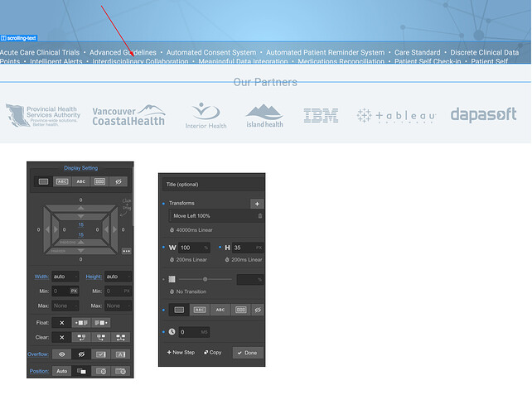Click the opacity checkerboard icon
Screen dimensions: 532x414
pos(172,279)
